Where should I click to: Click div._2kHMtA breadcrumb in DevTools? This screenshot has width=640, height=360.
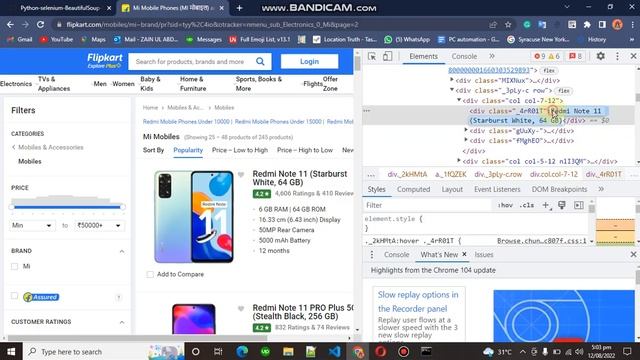(x=407, y=174)
